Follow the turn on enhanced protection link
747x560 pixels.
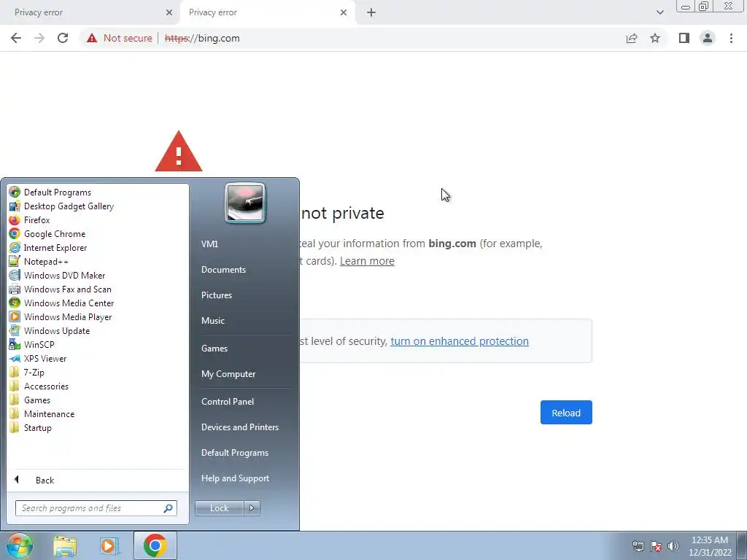point(460,341)
